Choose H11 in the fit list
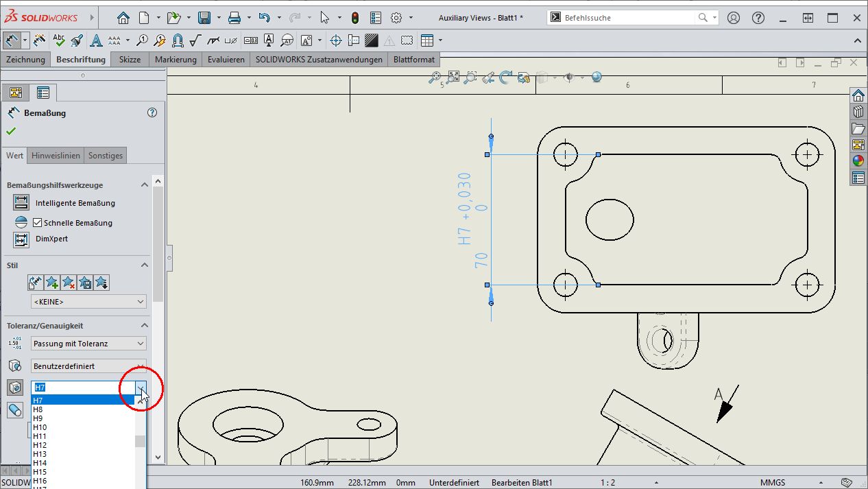The height and width of the screenshot is (489, 868). pos(82,436)
